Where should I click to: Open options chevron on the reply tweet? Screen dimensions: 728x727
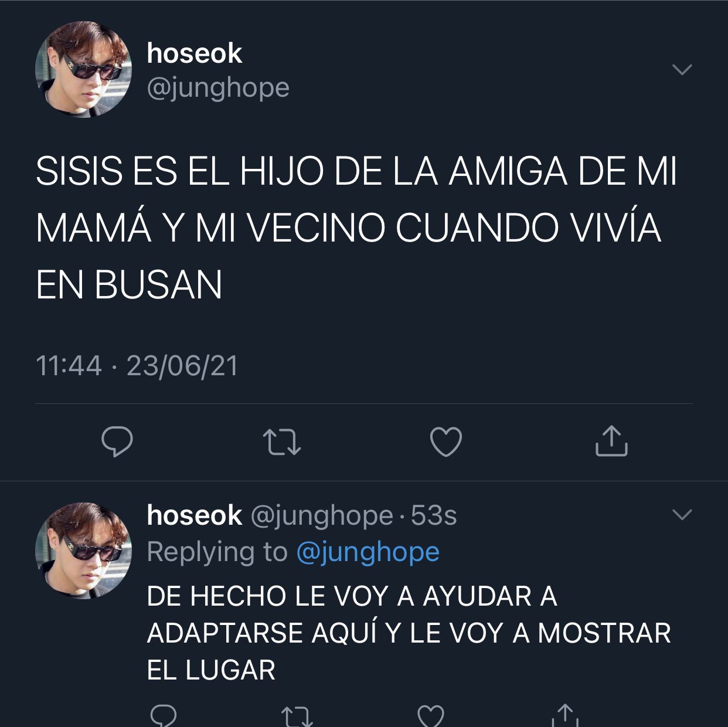click(x=682, y=515)
